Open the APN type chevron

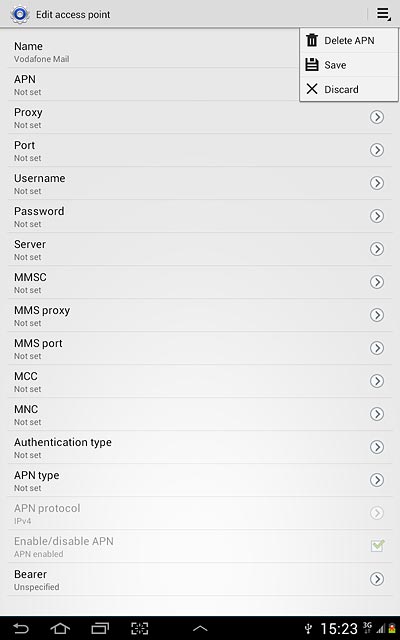coord(377,480)
